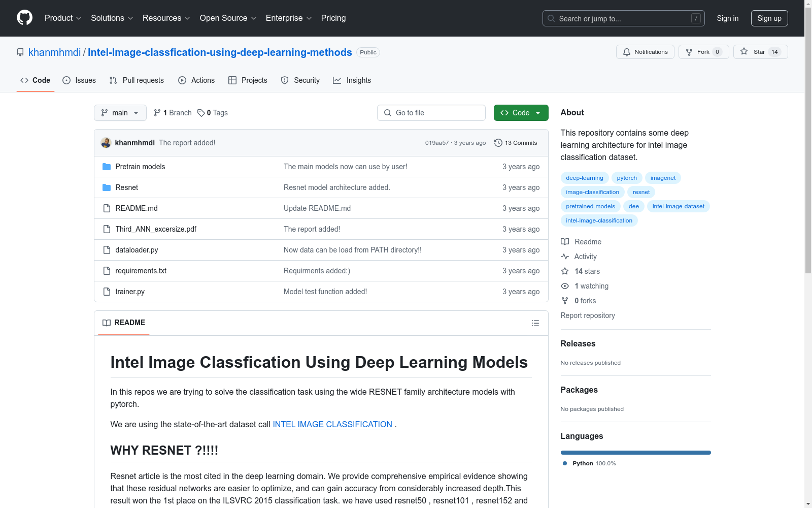Open commit message 'Requirments added:)'
812x508 pixels.
(x=317, y=271)
